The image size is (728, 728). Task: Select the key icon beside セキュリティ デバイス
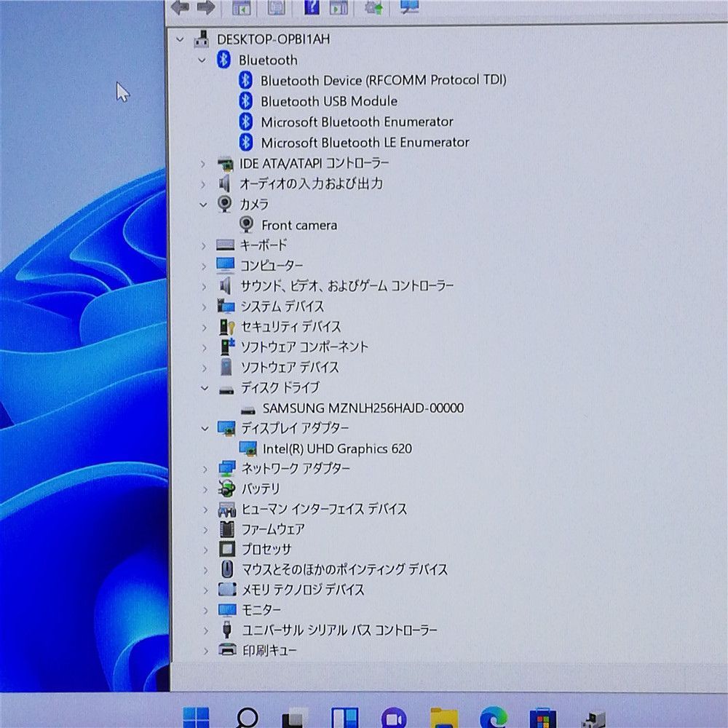tap(226, 326)
